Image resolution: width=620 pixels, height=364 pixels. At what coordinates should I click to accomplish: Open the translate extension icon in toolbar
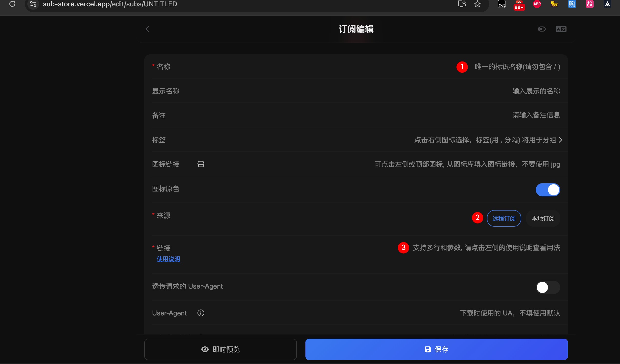tap(589, 4)
